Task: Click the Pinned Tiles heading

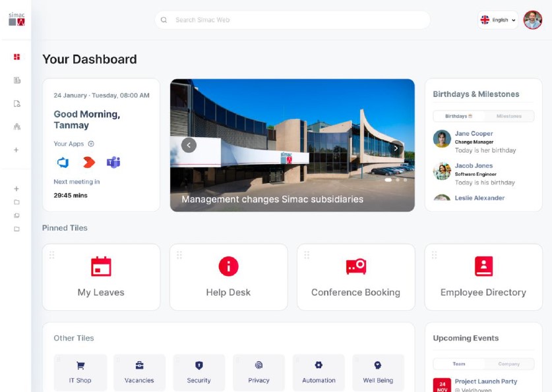Action: click(x=65, y=228)
